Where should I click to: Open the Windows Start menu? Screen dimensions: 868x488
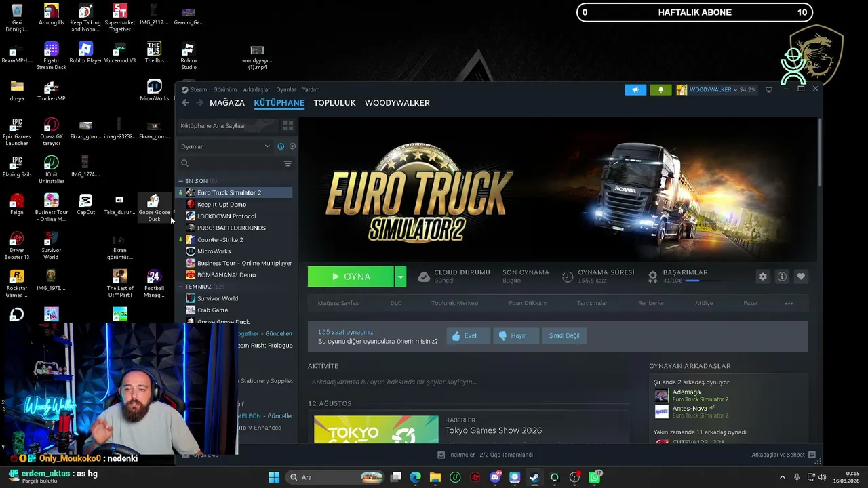point(274,477)
